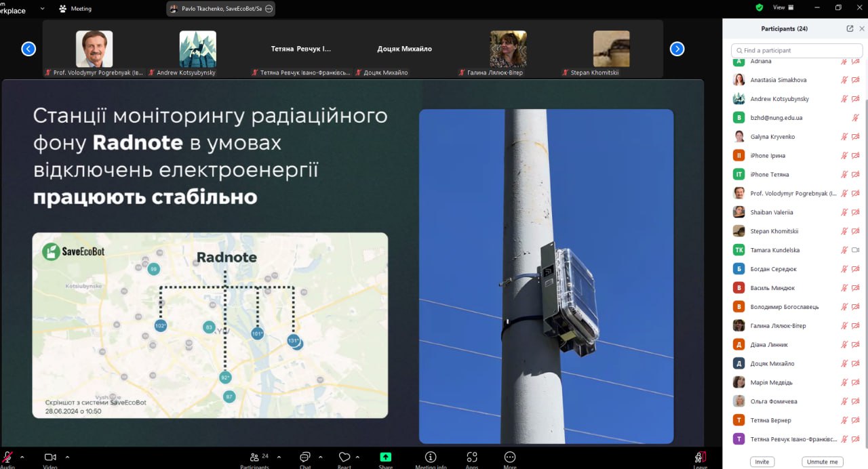The width and height of the screenshot is (868, 469).
Task: Click the Leave meeting icon
Action: (700, 457)
